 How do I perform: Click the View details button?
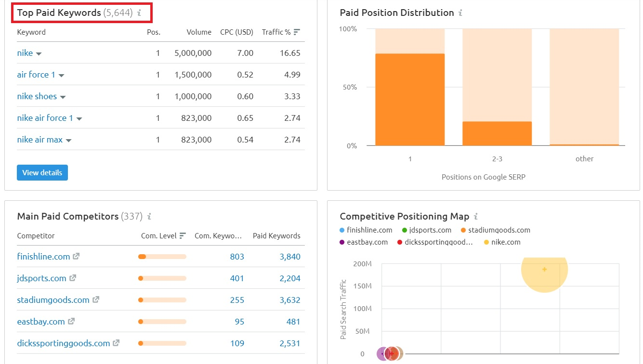coord(42,173)
